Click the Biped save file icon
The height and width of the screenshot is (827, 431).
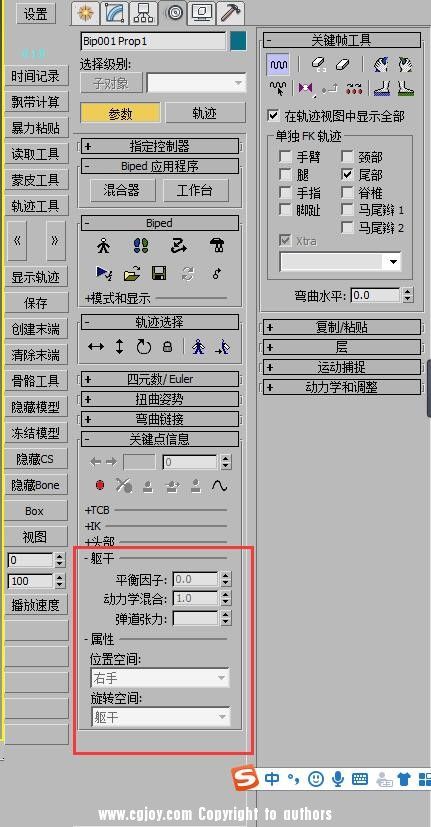(x=159, y=273)
